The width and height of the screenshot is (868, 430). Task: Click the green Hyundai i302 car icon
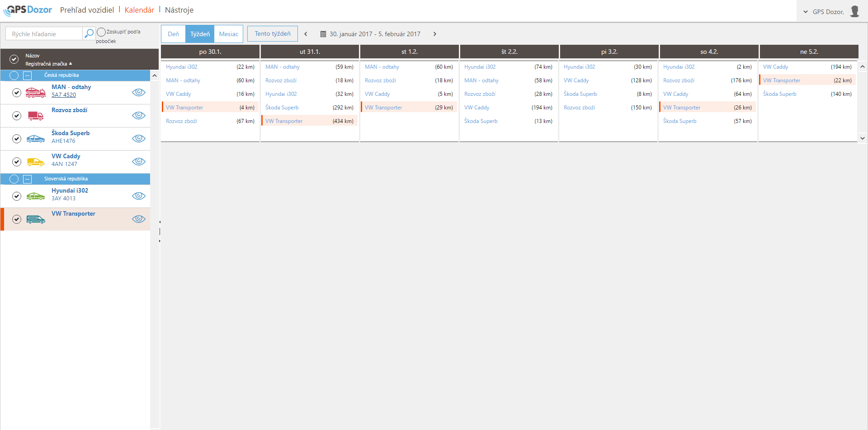[35, 196]
